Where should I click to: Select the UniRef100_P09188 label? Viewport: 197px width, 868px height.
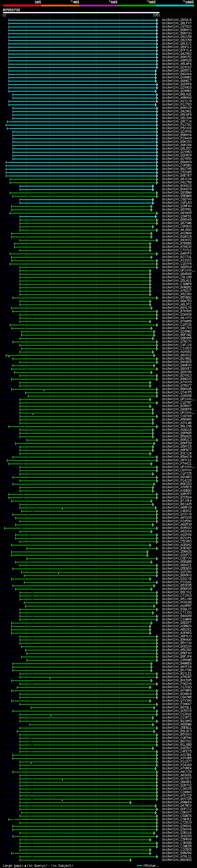[177, 603]
